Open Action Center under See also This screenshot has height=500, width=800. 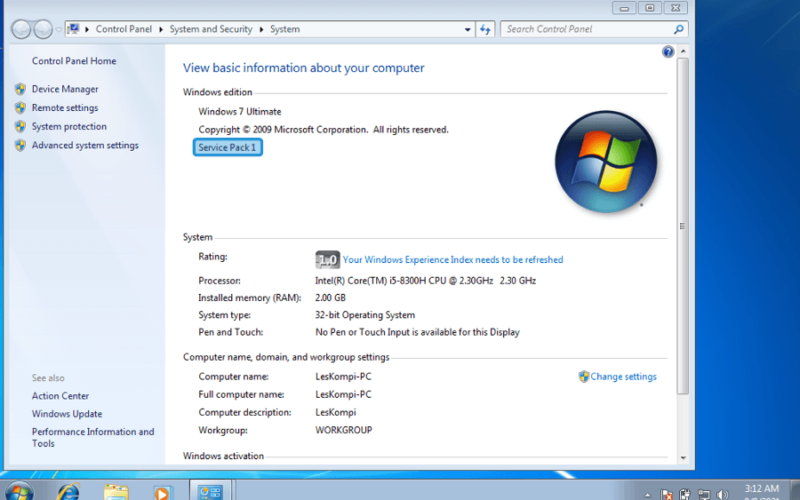click(60, 396)
